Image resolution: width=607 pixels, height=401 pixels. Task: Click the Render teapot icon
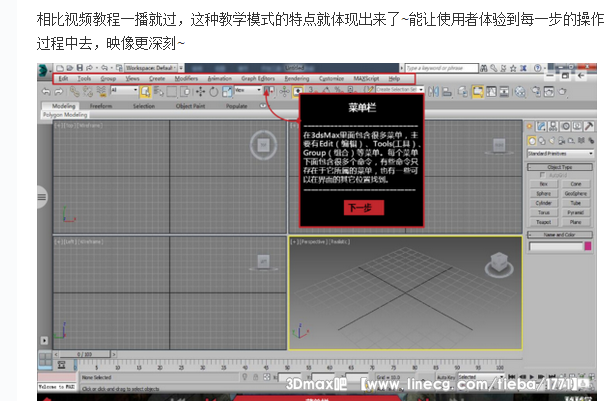click(562, 92)
